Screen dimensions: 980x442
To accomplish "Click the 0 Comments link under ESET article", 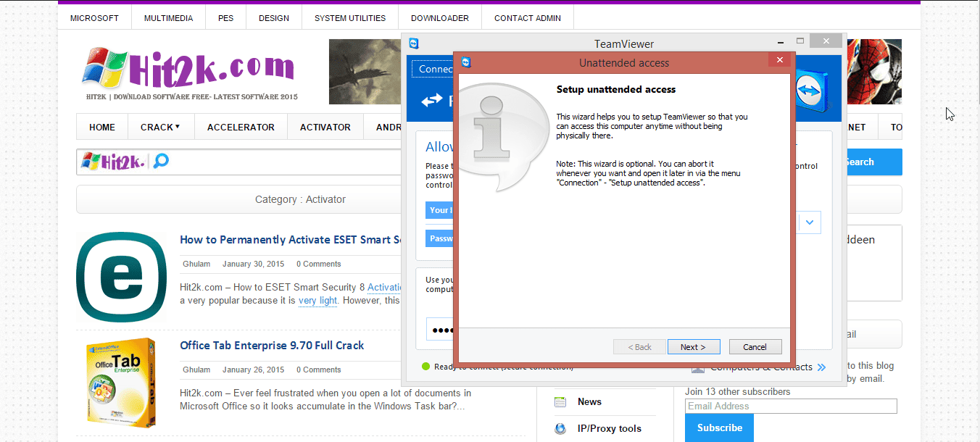I will click(x=318, y=264).
